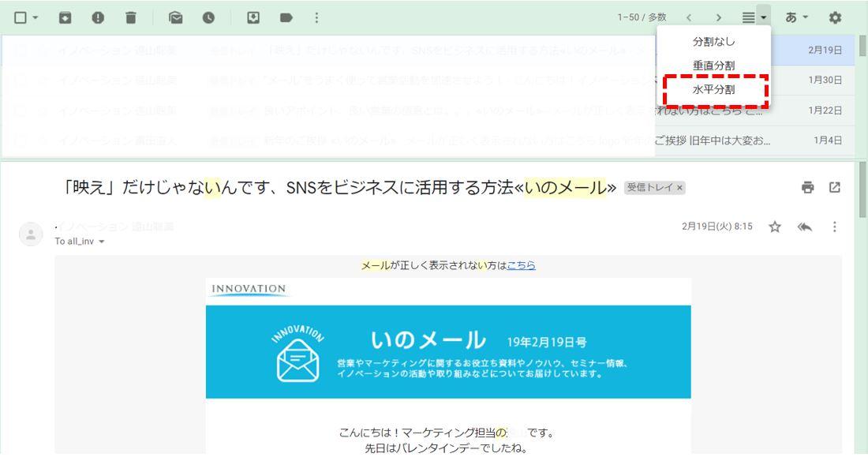Choose 垂直分割 from the menu

click(713, 66)
